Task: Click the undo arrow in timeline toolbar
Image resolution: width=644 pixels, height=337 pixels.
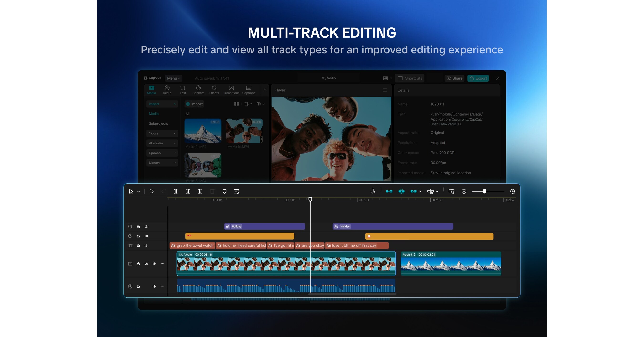Action: 151,191
